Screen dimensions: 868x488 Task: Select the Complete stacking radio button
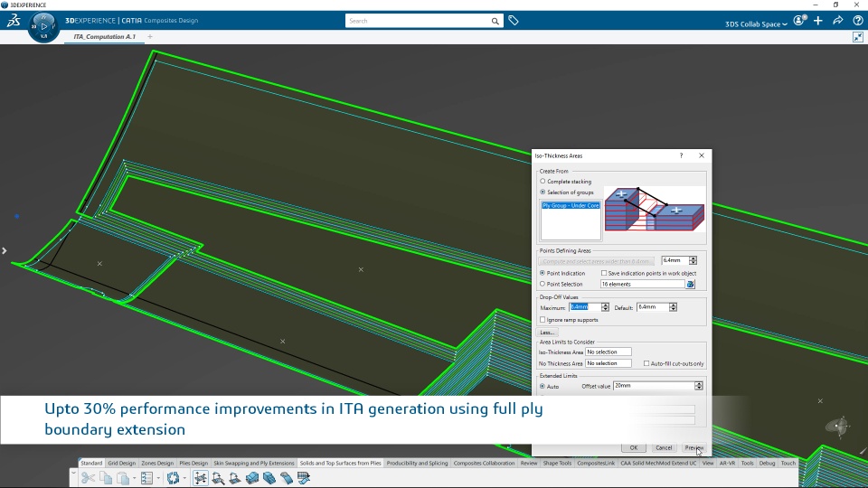point(542,182)
